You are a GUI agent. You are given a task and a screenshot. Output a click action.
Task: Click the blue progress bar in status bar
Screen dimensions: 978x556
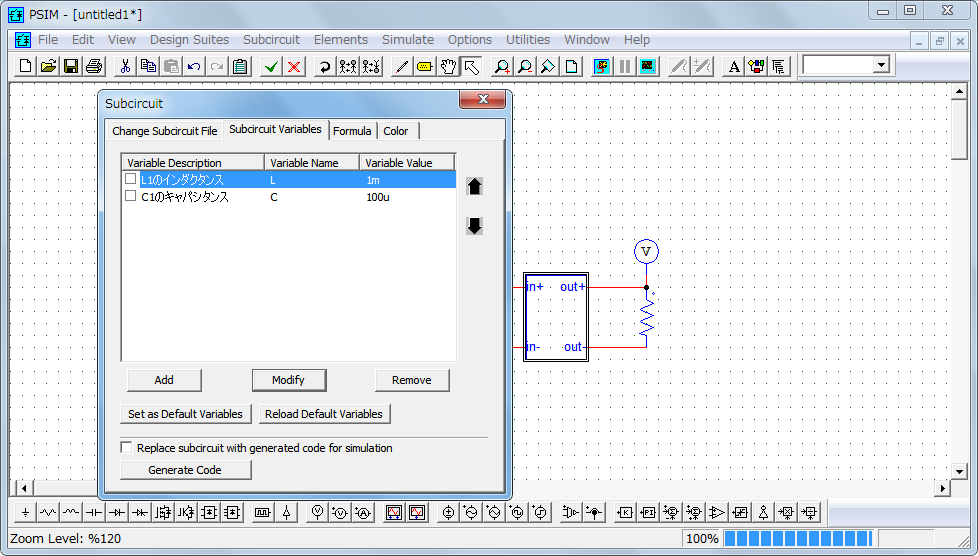(x=798, y=539)
